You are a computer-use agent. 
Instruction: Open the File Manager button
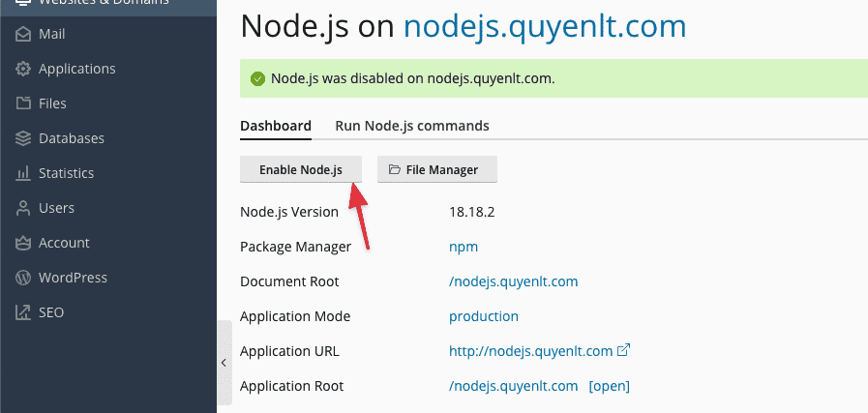(435, 169)
